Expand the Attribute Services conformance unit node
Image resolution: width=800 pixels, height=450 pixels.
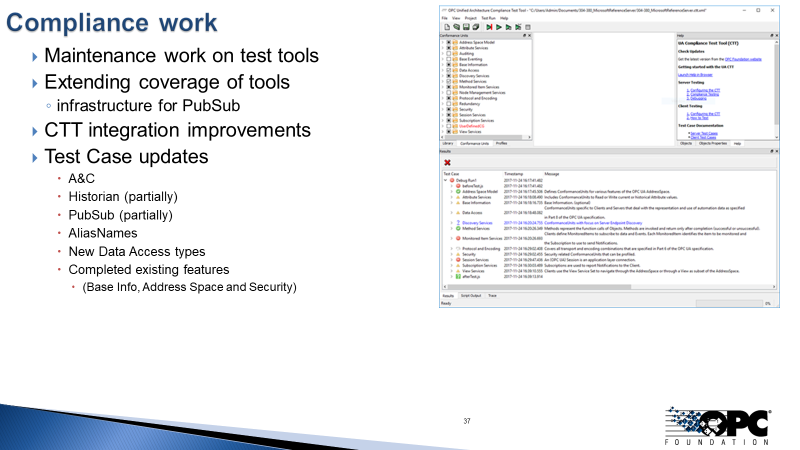[x=443, y=48]
